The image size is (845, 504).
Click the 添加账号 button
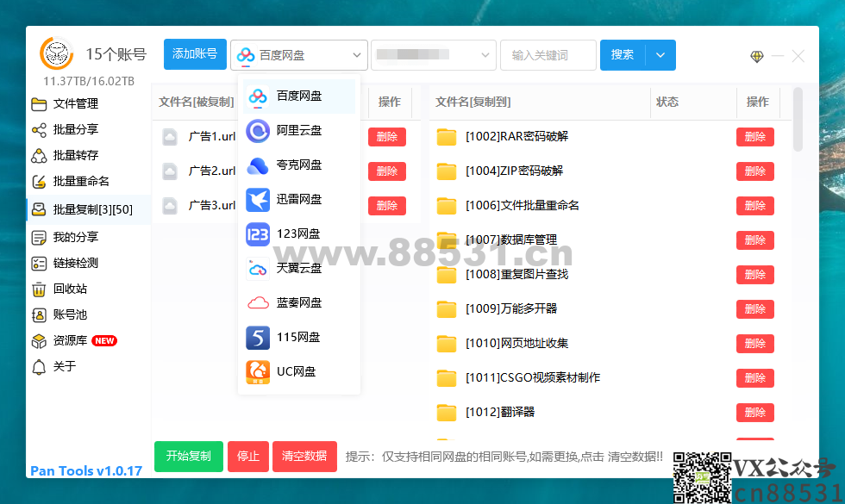(x=195, y=54)
